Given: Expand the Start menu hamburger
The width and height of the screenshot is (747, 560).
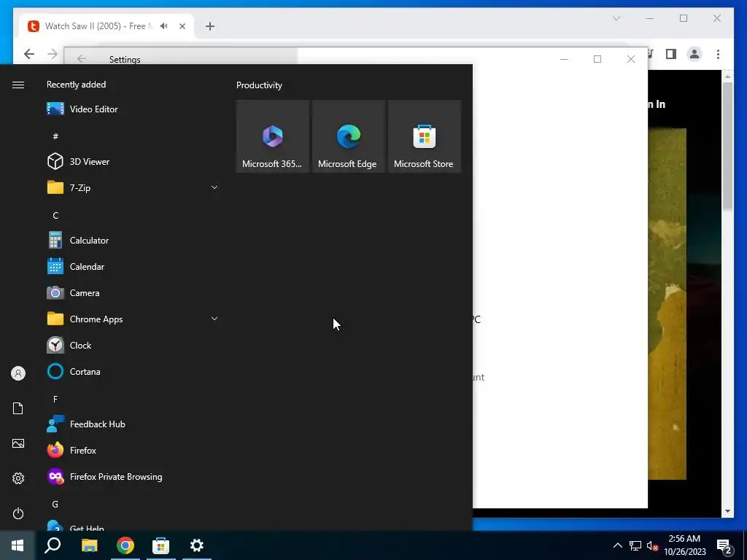Looking at the screenshot, I should 18,85.
